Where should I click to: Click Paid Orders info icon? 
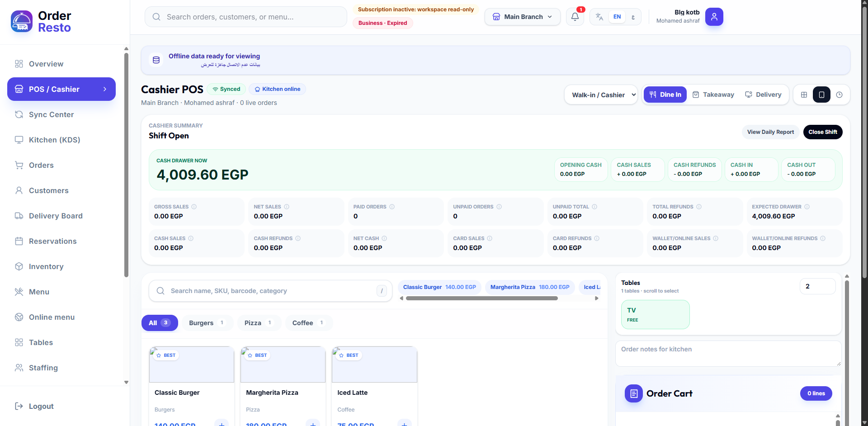click(392, 207)
